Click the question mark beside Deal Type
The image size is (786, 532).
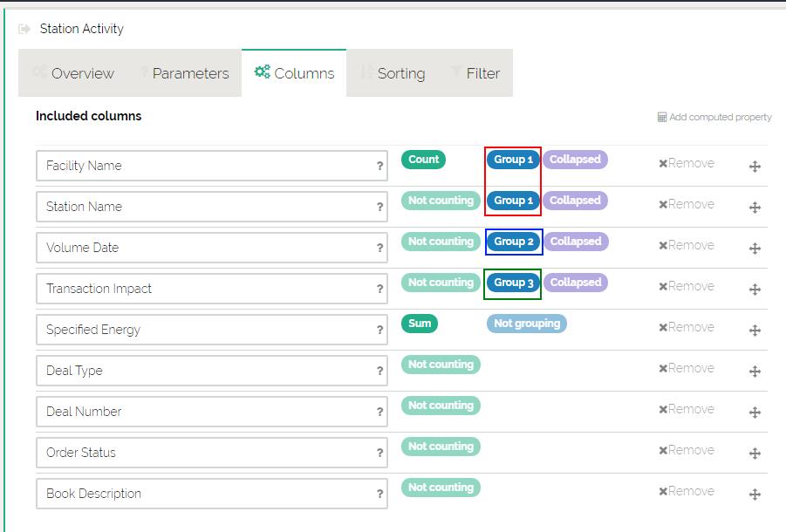pyautogui.click(x=379, y=371)
